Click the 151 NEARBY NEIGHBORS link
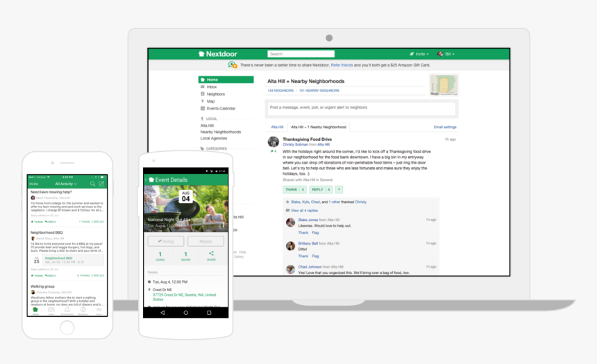The width and height of the screenshot is (597, 364). (x=319, y=91)
